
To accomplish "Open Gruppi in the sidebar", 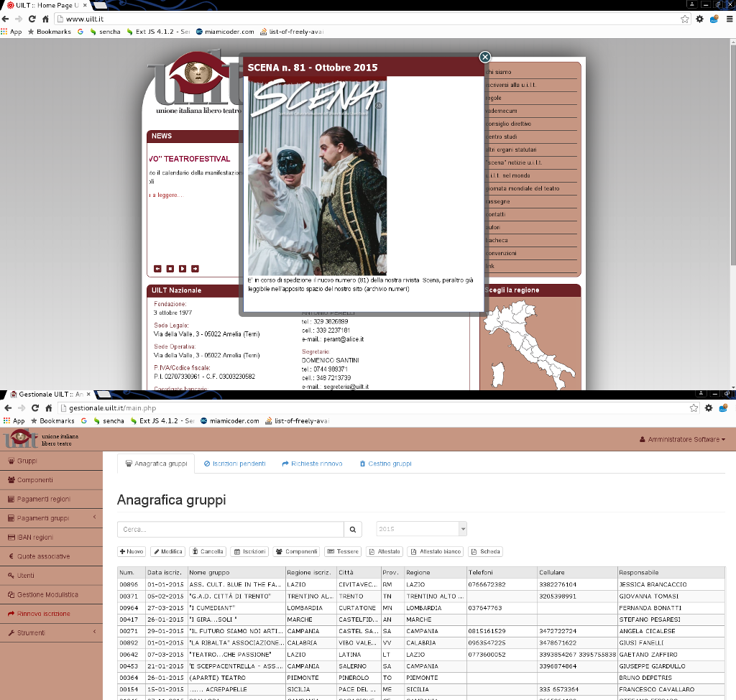I will tap(51, 461).
